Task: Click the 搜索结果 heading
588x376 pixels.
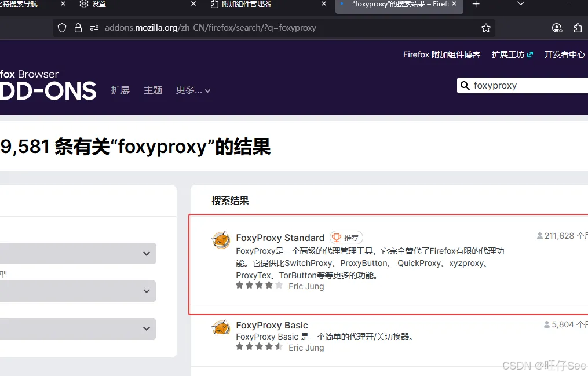Action: [230, 200]
